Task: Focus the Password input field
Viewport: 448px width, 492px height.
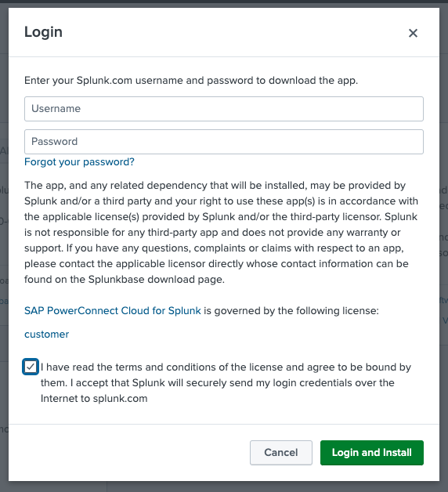Action: pos(224,142)
